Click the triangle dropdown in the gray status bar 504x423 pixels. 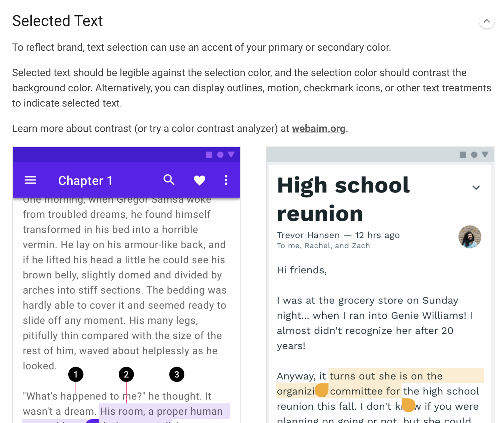point(485,155)
